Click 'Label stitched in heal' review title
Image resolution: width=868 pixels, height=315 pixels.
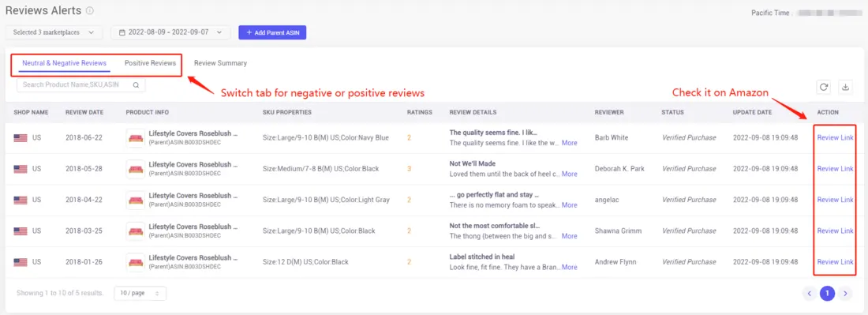(483, 257)
